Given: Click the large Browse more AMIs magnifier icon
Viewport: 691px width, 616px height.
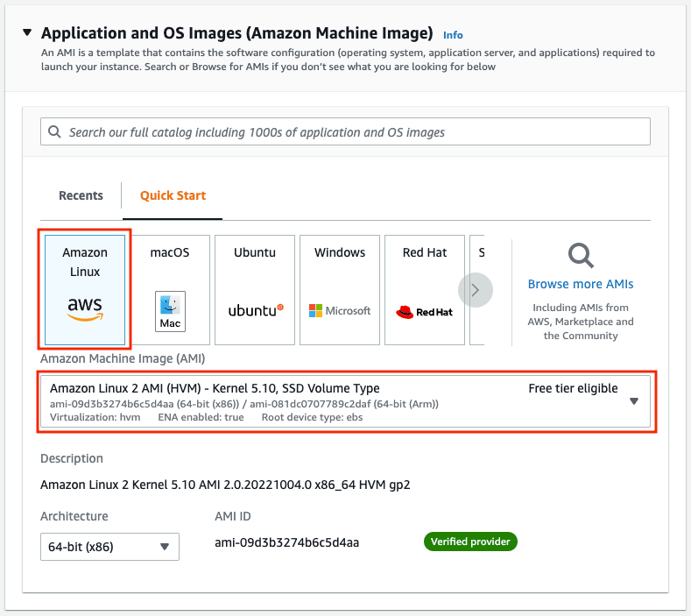Looking at the screenshot, I should click(x=581, y=256).
